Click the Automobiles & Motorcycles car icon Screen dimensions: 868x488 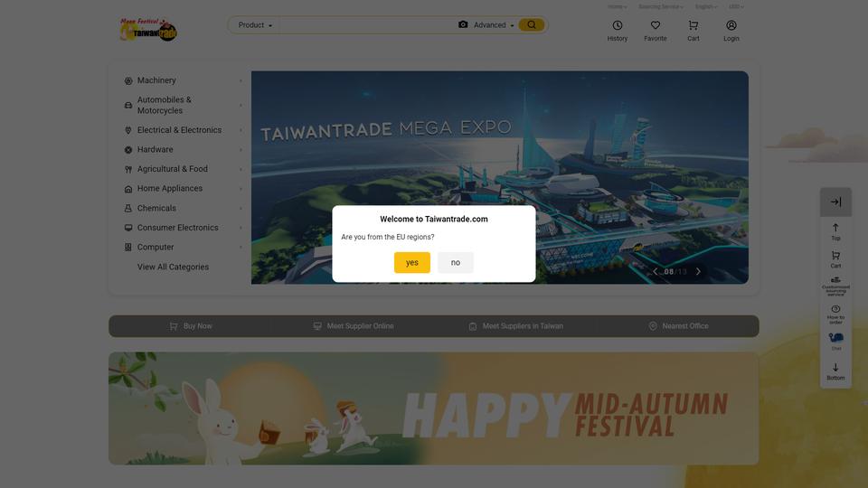[128, 105]
